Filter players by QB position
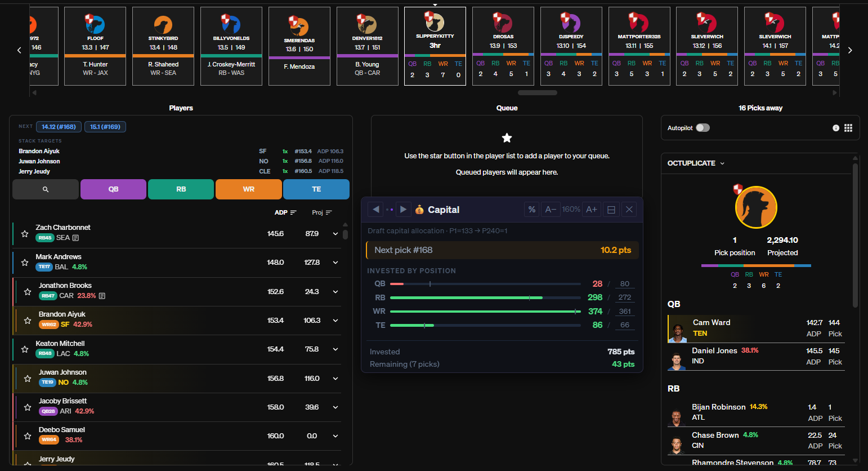This screenshot has height=471, width=868. (x=113, y=189)
